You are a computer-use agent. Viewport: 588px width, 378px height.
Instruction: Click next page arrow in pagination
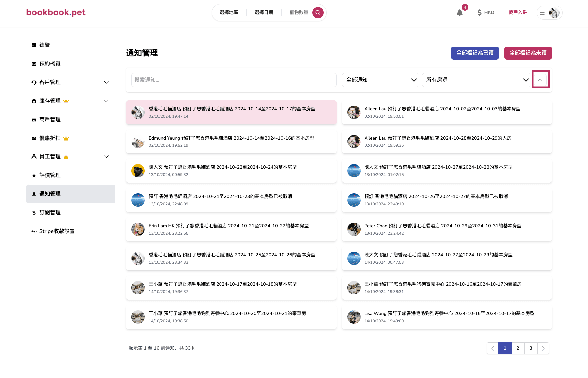point(543,348)
